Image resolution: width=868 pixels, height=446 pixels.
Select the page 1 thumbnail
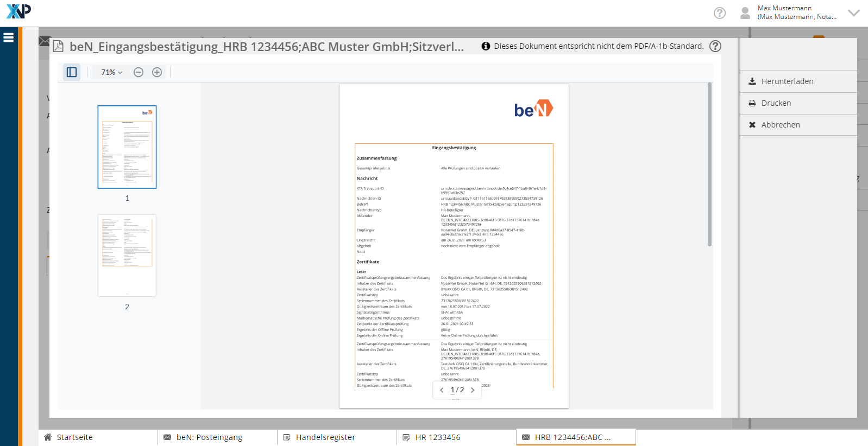127,147
